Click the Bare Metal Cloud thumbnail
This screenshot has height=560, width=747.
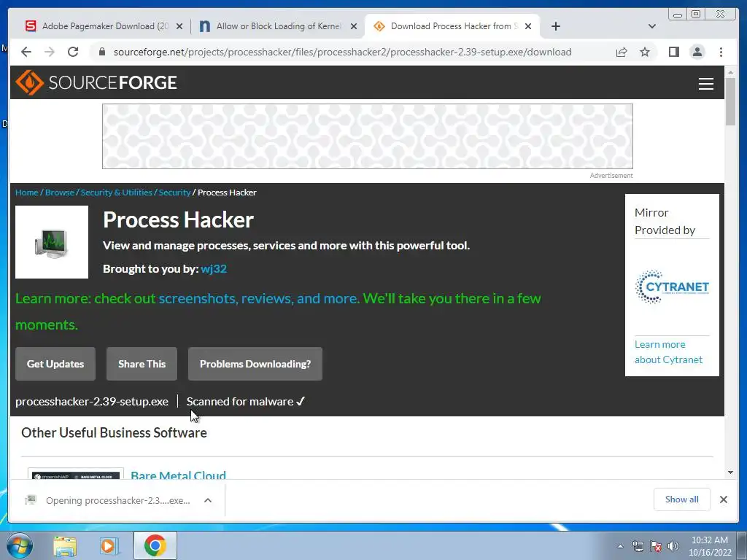point(76,474)
